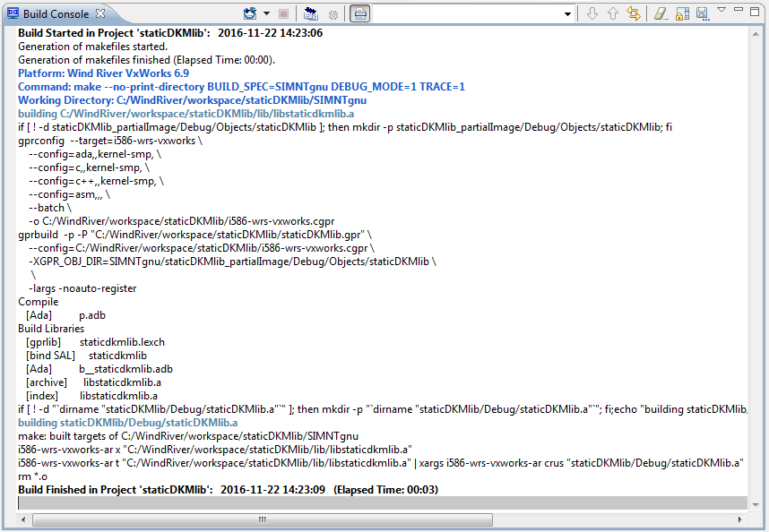Image resolution: width=769 pixels, height=532 pixels.
Task: Click 'Generation of makefiles started.' text
Action: 92,47
